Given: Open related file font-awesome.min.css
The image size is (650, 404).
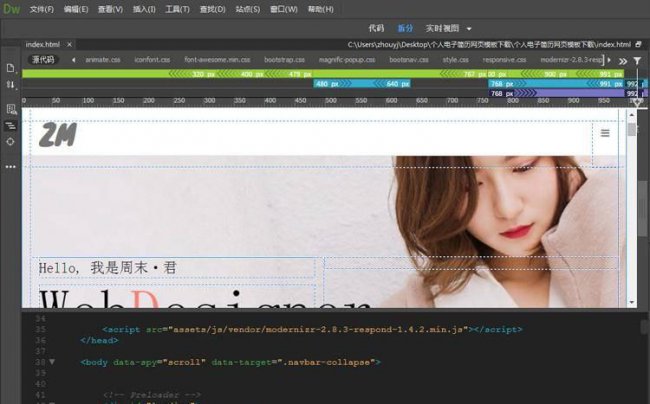Looking at the screenshot, I should (217, 60).
